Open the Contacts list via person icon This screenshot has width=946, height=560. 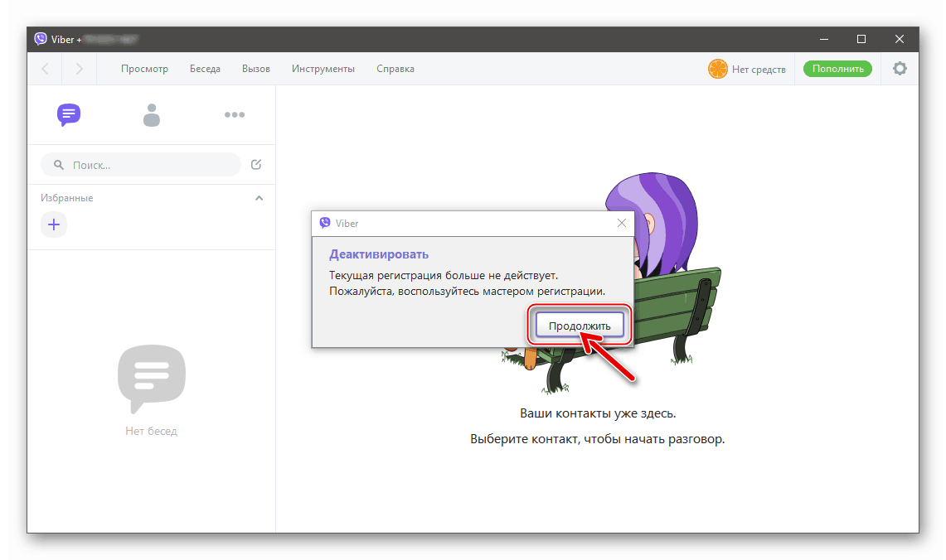[x=152, y=114]
